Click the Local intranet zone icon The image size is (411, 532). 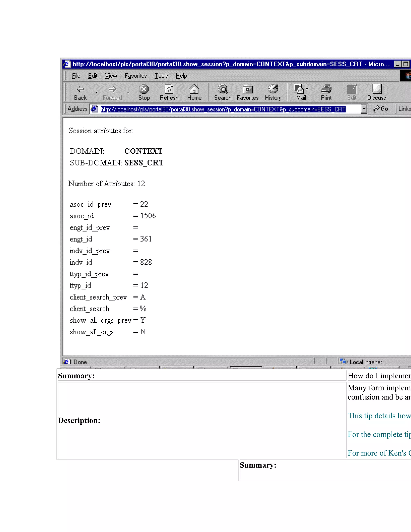344,361
